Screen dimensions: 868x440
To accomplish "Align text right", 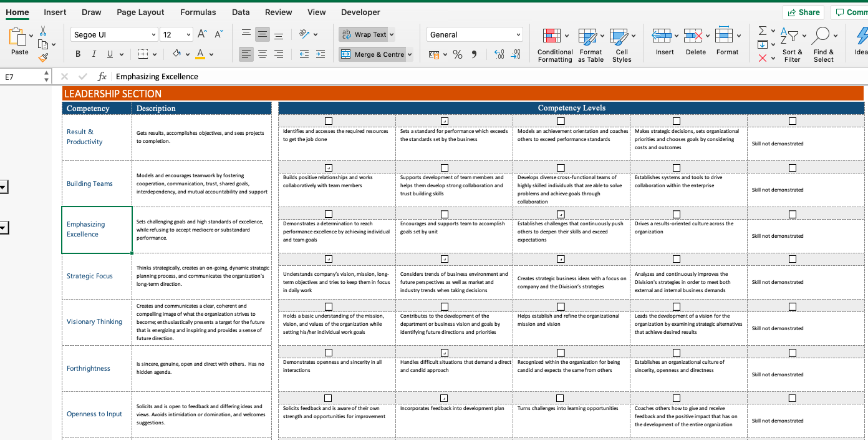I will point(279,54).
